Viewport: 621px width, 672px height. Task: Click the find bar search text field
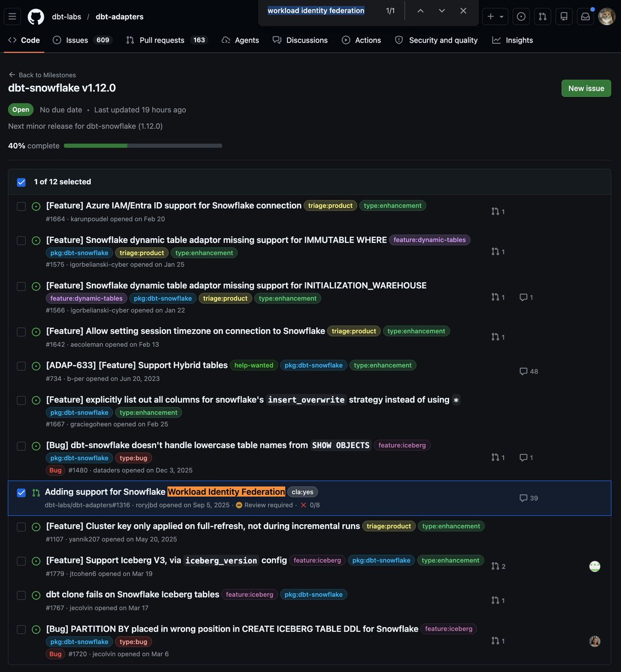click(316, 11)
